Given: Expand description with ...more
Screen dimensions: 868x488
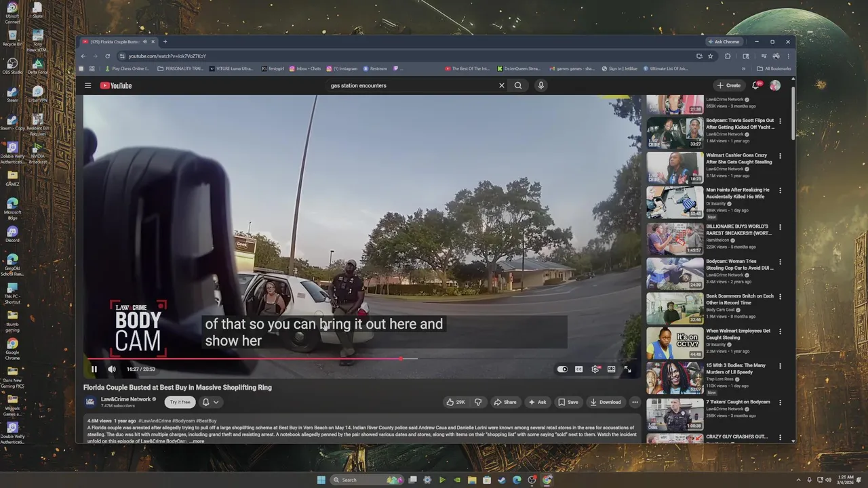Looking at the screenshot, I should pos(197,441).
